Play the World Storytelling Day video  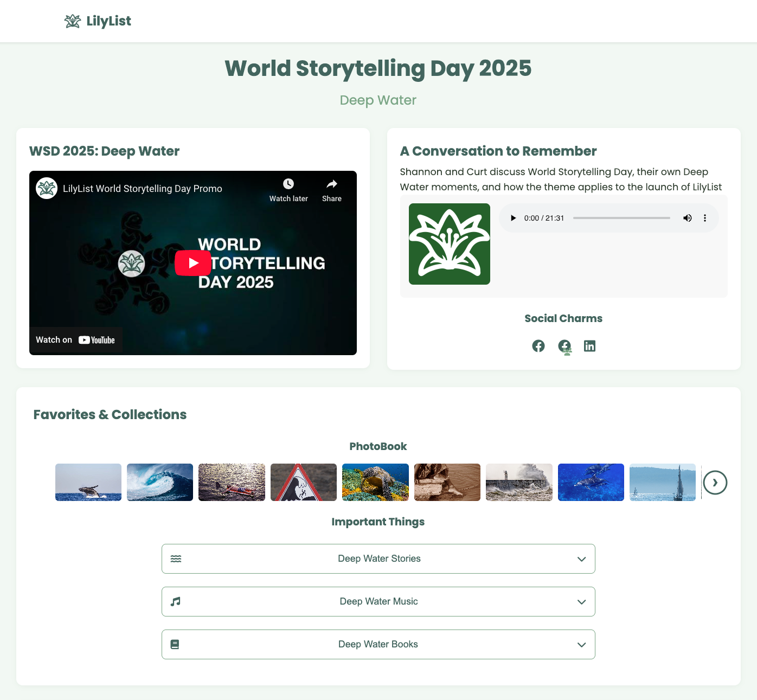(x=193, y=263)
